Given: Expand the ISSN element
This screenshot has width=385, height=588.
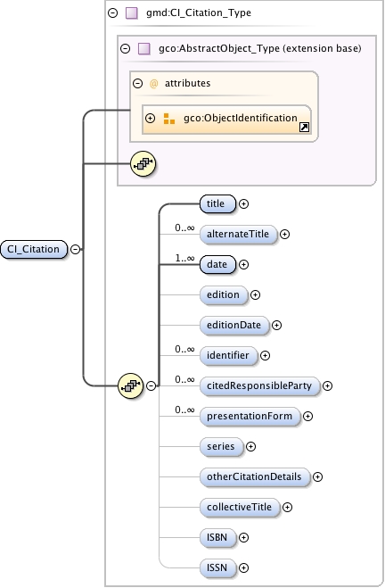Looking at the screenshot, I should (x=244, y=567).
